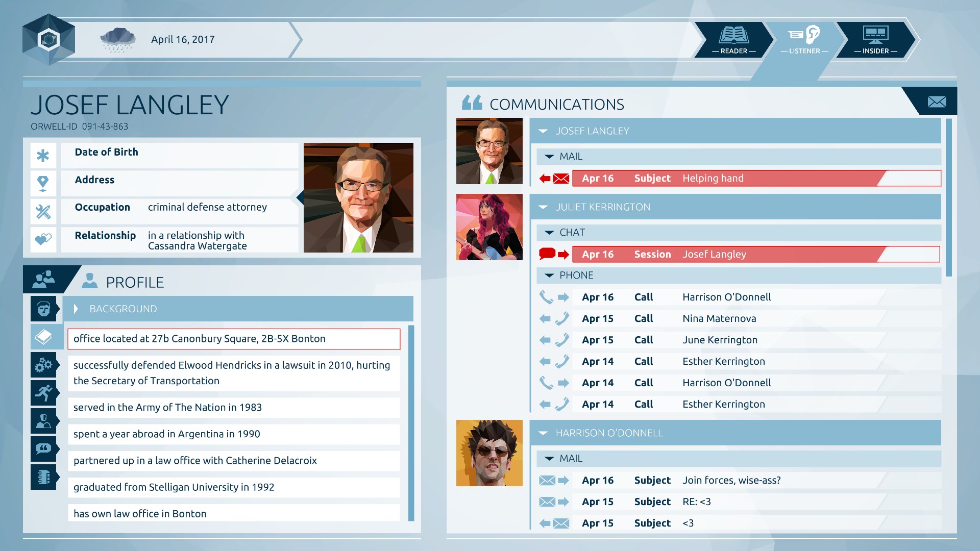Select 'partnered up in a law office with Catherine Delacroix'
Viewport: 980px width, 551px height.
234,461
